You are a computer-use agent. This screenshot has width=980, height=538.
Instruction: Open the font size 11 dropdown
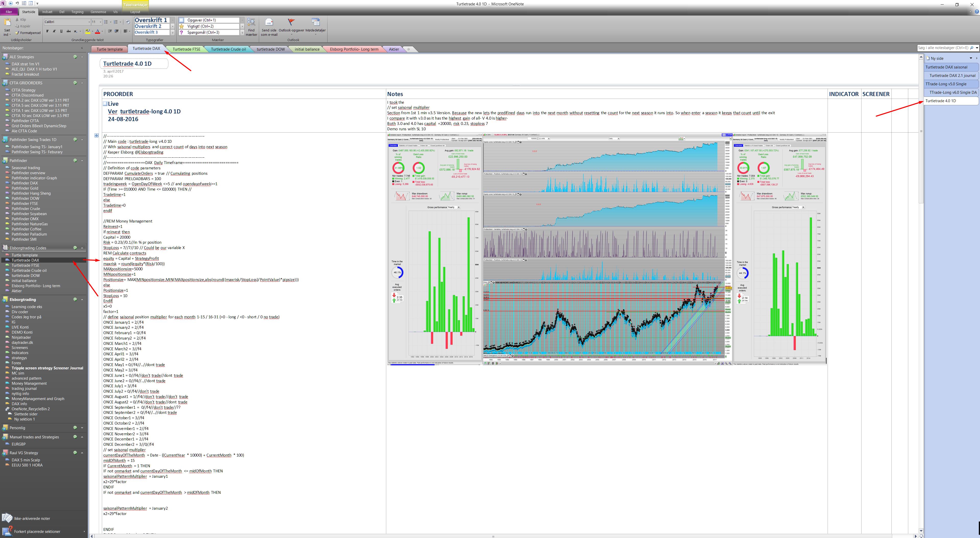click(100, 22)
